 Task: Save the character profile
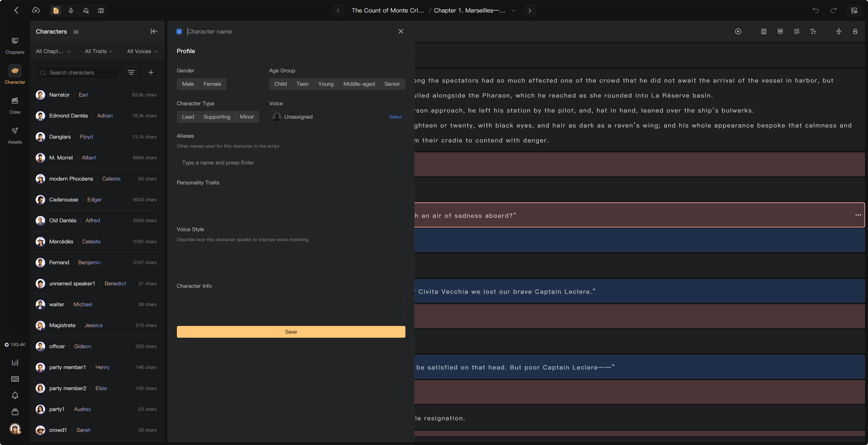(x=291, y=332)
